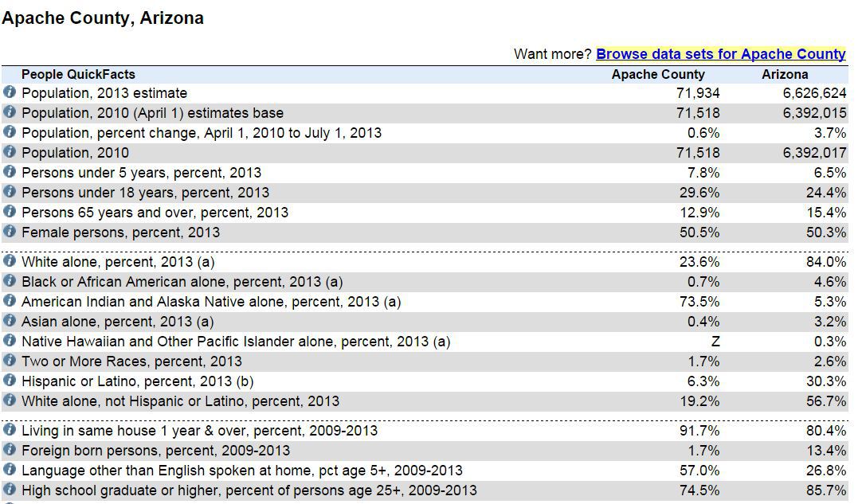Click the People QuickFacts table header
The height and width of the screenshot is (504, 862).
(78, 74)
